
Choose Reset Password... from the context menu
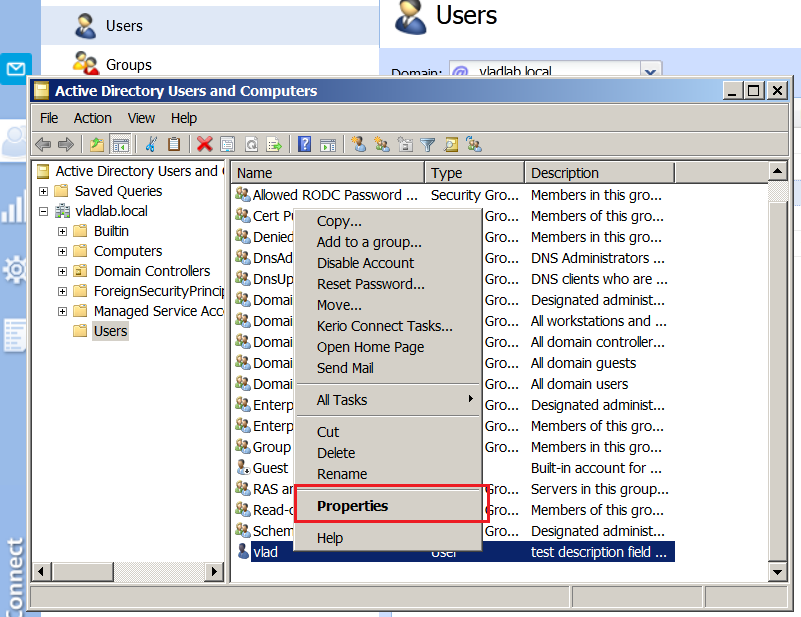click(388, 284)
